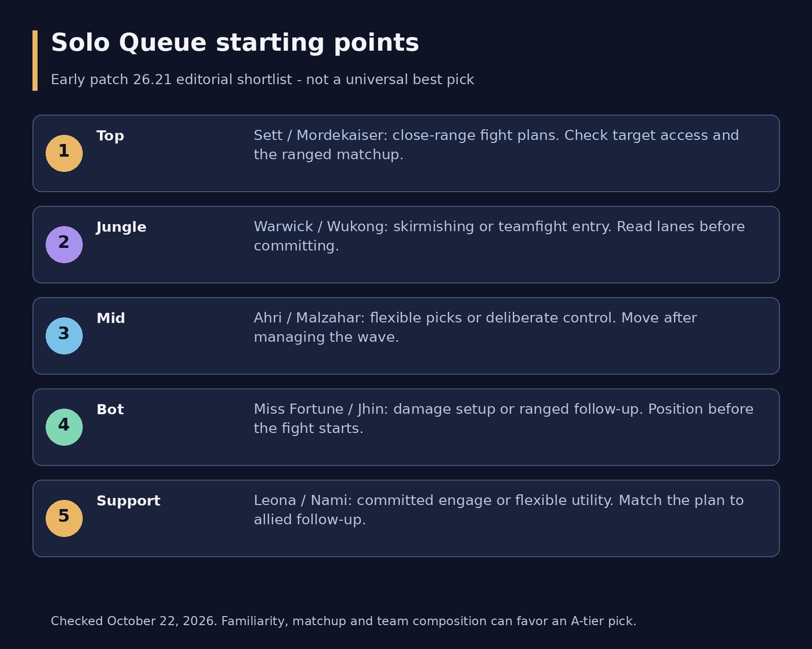Click the patch 26.21 editorial shortlist subtitle
Image resolution: width=812 pixels, height=649 pixels.
click(262, 80)
